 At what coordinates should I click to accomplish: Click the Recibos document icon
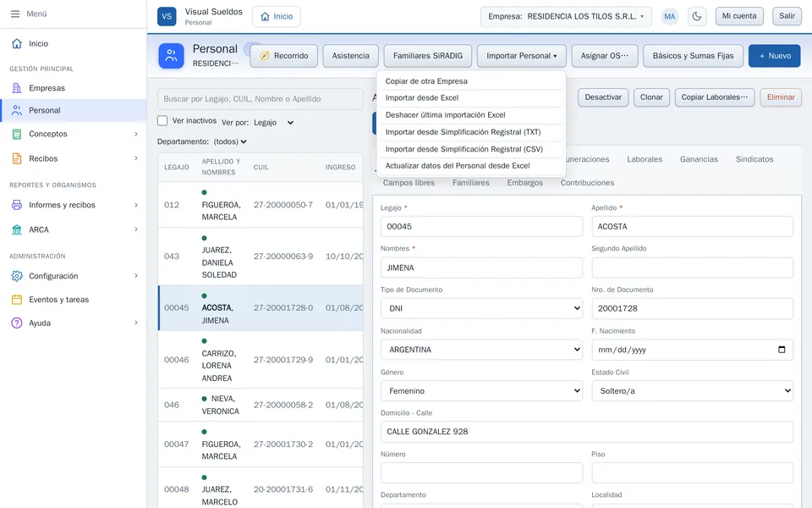[x=17, y=158]
